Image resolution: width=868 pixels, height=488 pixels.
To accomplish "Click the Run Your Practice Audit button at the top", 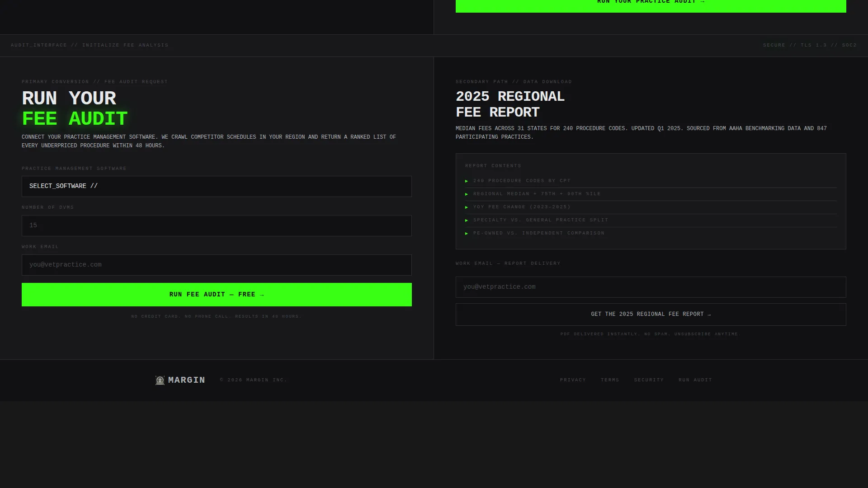I will pyautogui.click(x=651, y=5).
